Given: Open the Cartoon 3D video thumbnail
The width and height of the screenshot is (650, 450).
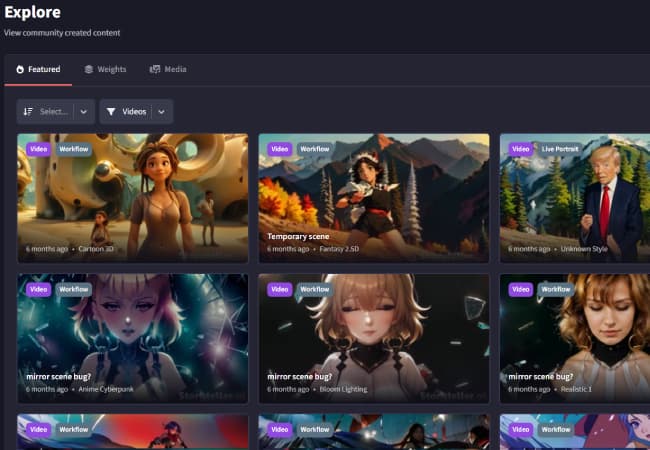Looking at the screenshot, I should click(133, 198).
